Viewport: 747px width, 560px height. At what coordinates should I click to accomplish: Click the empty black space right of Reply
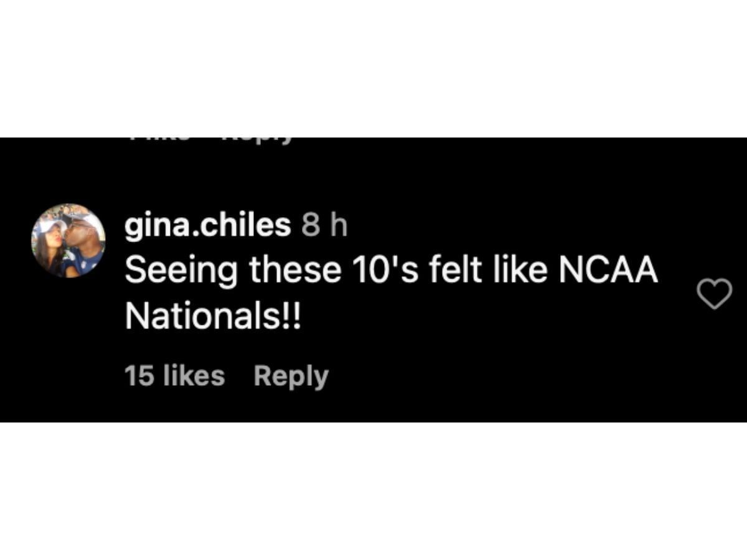coord(498,376)
